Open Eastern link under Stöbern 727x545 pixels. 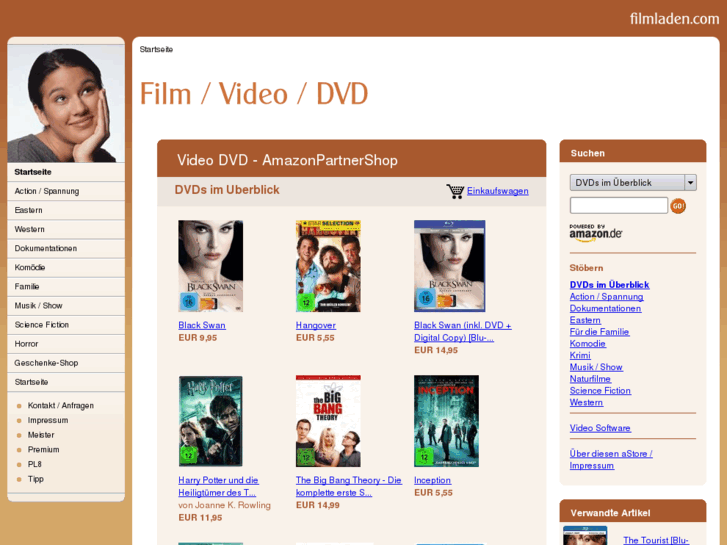(585, 320)
